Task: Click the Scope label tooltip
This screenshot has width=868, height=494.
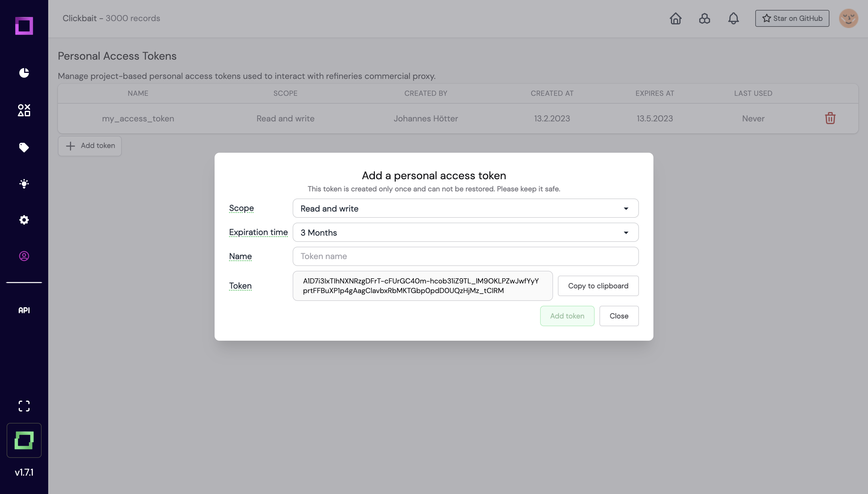Action: [x=241, y=208]
